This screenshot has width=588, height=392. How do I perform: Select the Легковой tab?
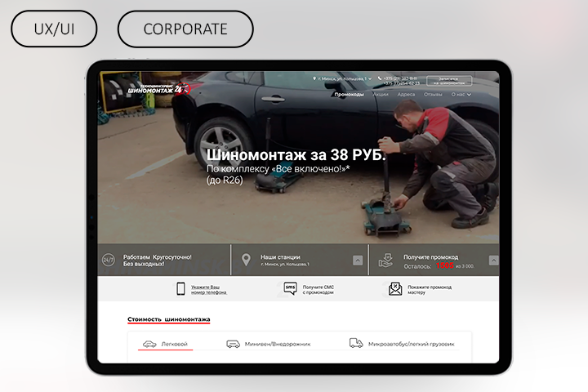[x=165, y=344]
